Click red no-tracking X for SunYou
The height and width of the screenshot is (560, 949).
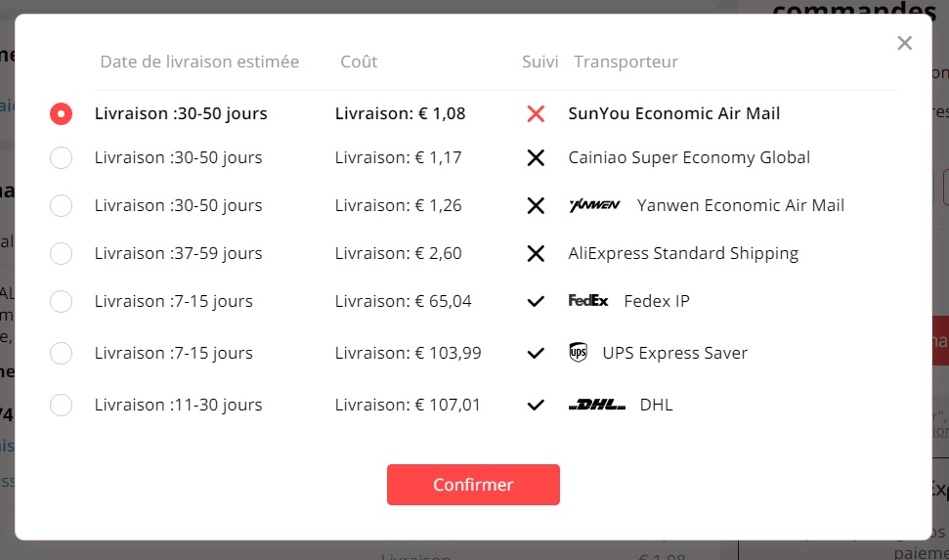(536, 113)
